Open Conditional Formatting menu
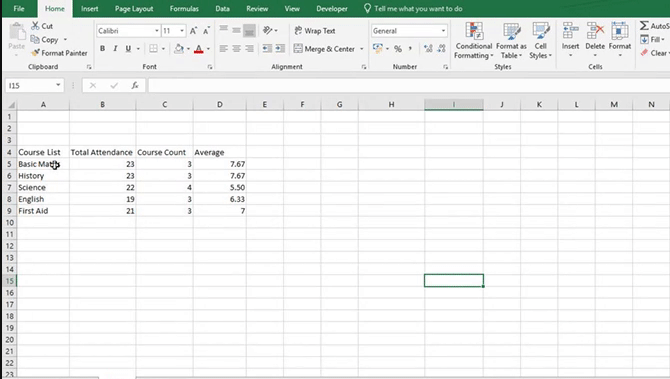The image size is (670, 379). 473,41
